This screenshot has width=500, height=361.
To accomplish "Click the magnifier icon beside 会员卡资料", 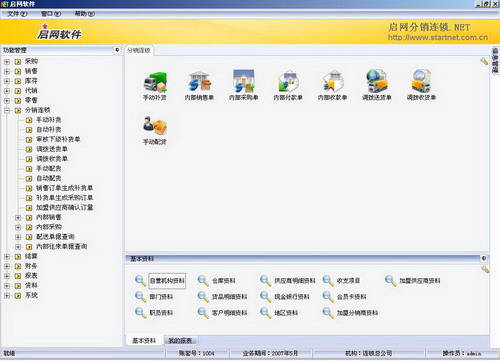I will [328, 297].
